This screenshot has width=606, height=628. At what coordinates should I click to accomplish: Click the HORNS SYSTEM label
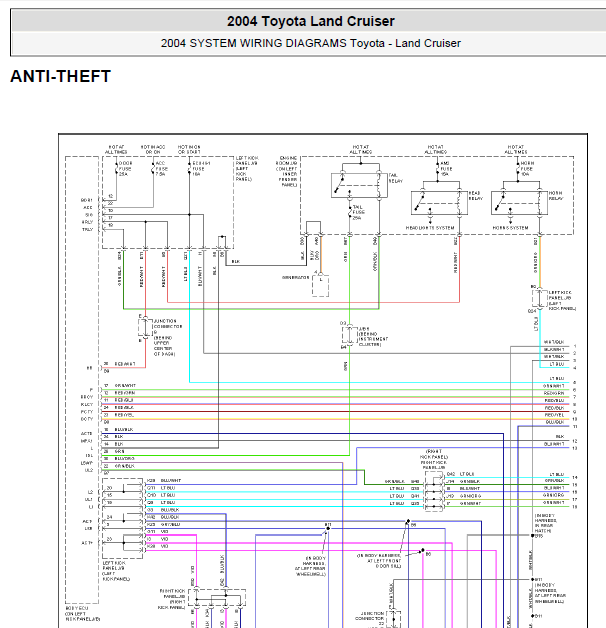tap(510, 228)
